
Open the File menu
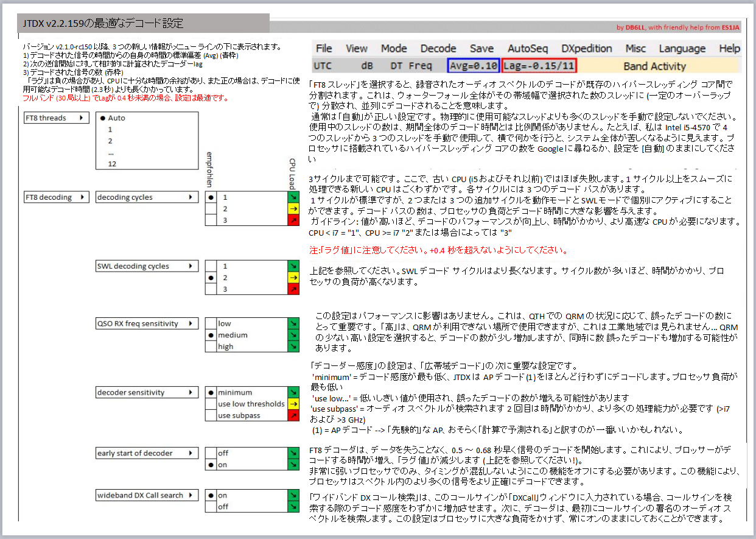(324, 49)
